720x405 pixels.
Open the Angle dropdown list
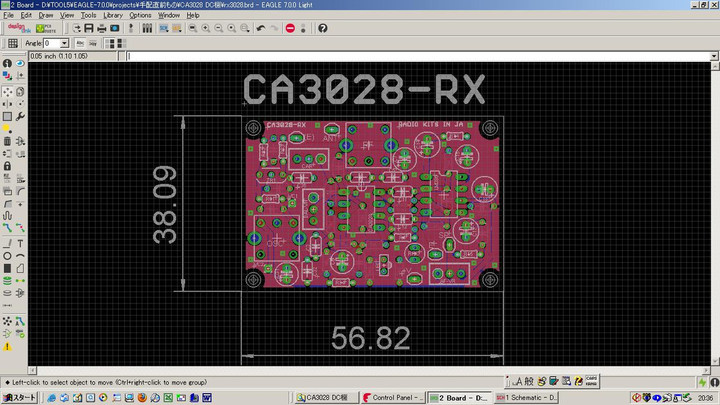64,43
